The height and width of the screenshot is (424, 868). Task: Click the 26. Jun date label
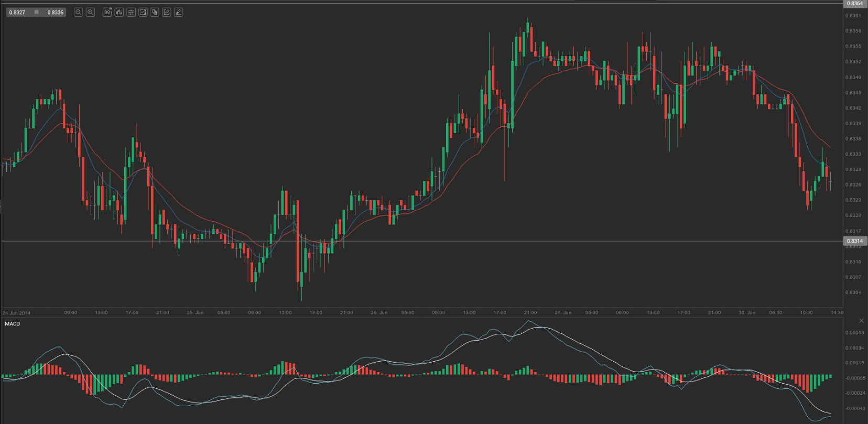[379, 312]
